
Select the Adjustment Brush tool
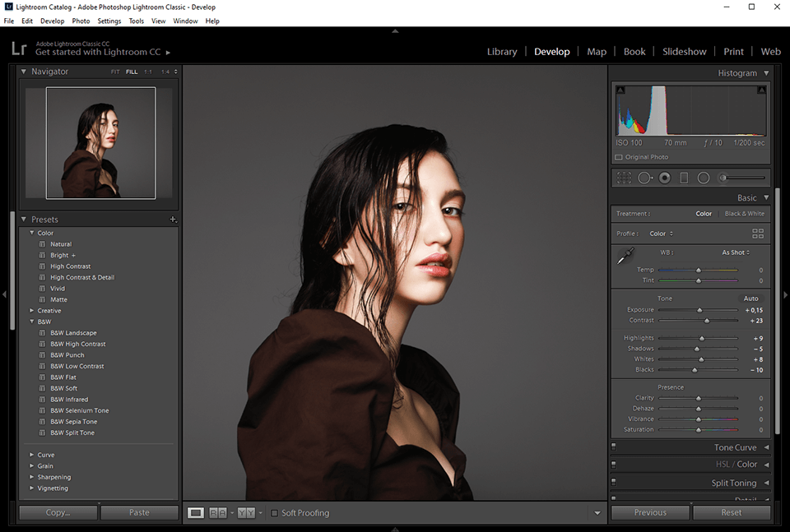pos(724,177)
